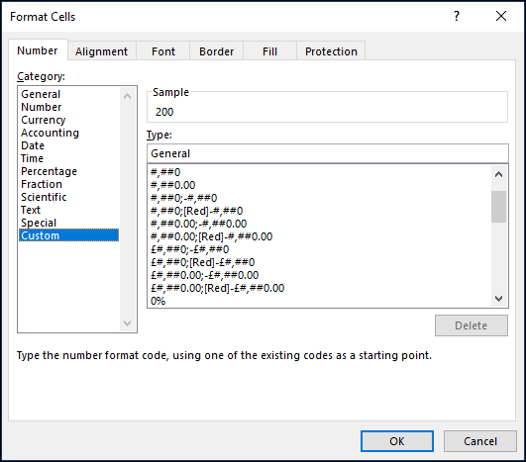Click the category list down arrow
Image resolution: width=526 pixels, height=462 pixels.
127,323
